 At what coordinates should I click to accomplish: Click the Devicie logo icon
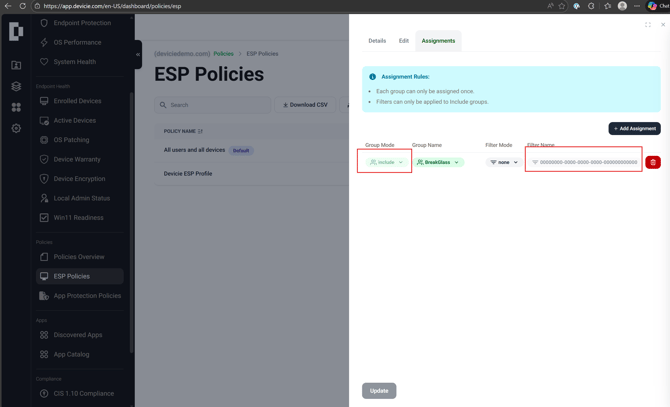pos(16,31)
